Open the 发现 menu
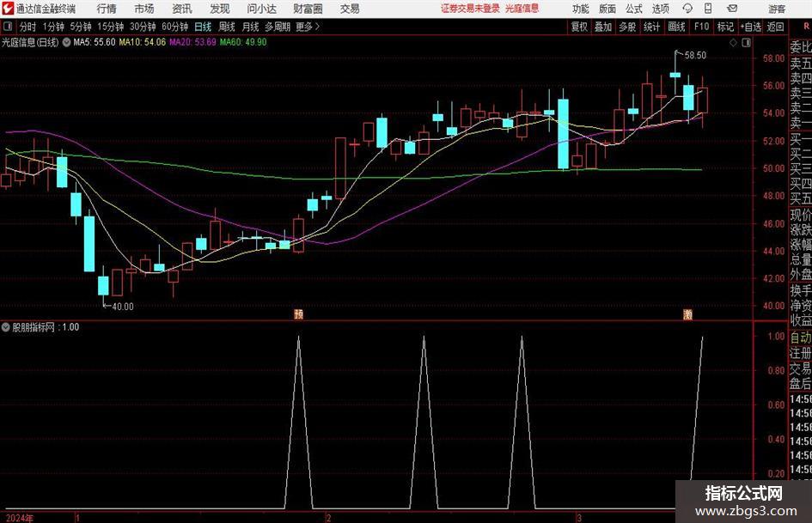This screenshot has width=812, height=523. [220, 9]
